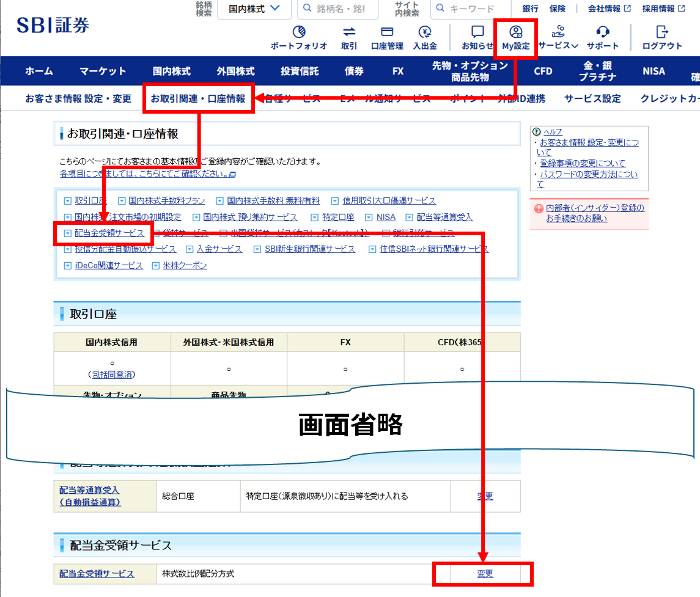Open the 外国株式 navigation tab
This screenshot has width=700, height=597.
236,71
